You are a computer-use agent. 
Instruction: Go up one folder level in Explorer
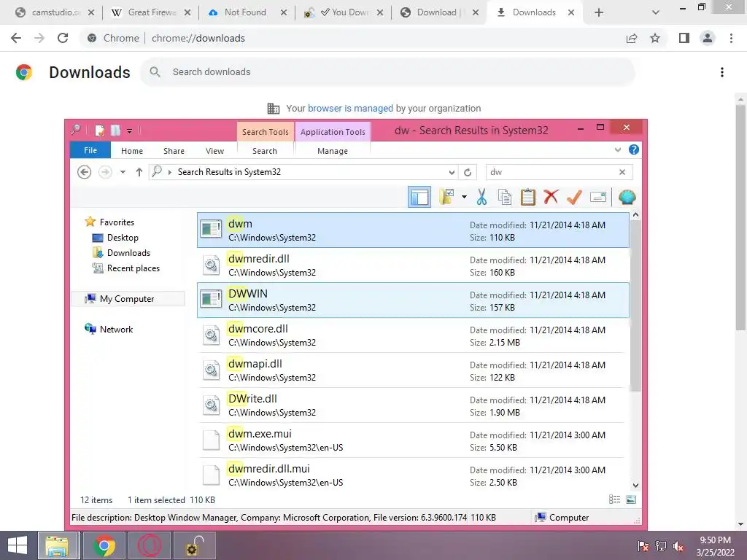[139, 172]
